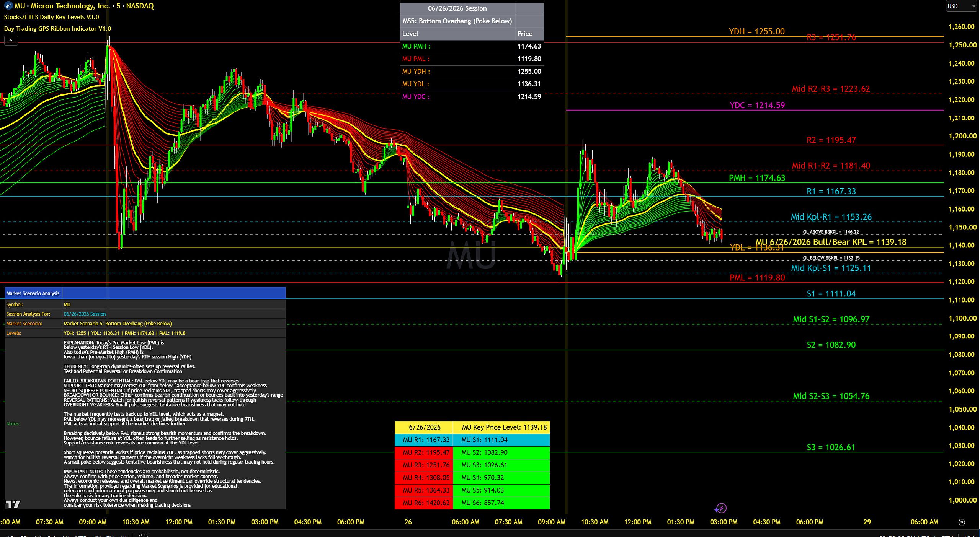Viewport: 980px width, 537px height.
Task: Click the 29 date marker on time axis
Action: 867,522
